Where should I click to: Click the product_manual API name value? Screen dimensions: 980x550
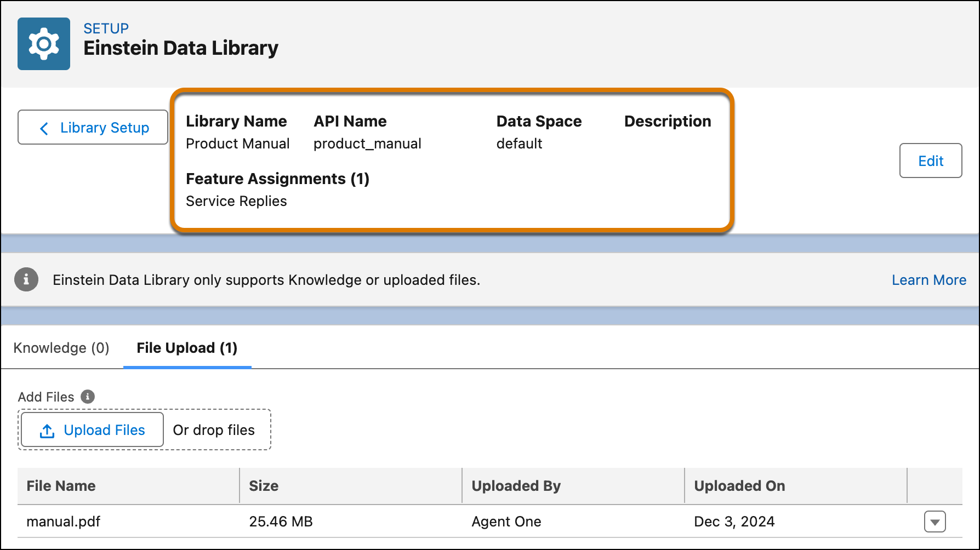click(367, 144)
